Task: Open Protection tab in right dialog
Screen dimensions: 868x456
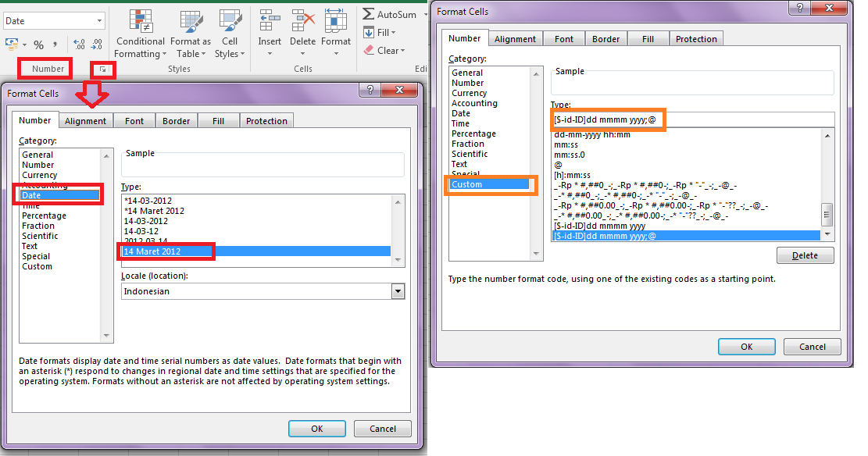Action: point(696,39)
